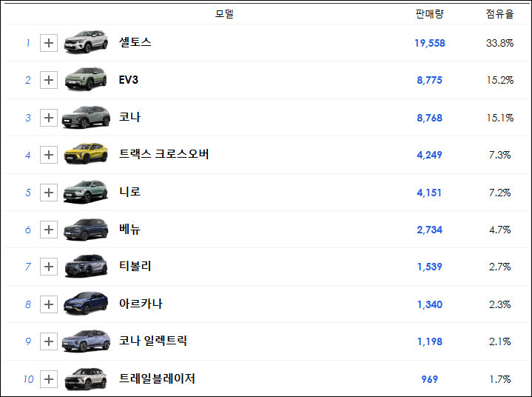Open the EV3 model name link

129,80
